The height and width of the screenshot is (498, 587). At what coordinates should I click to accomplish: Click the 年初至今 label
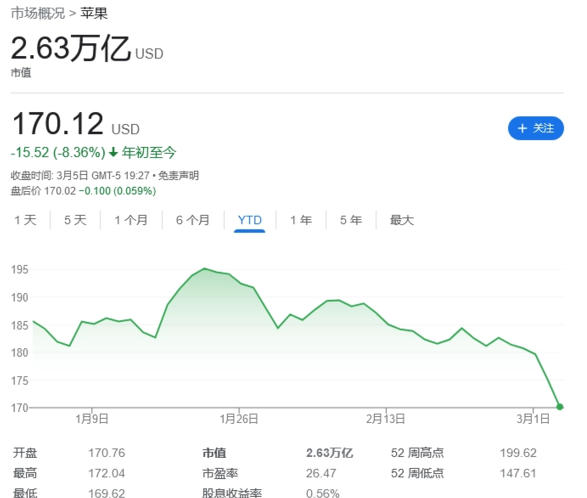[x=149, y=152]
